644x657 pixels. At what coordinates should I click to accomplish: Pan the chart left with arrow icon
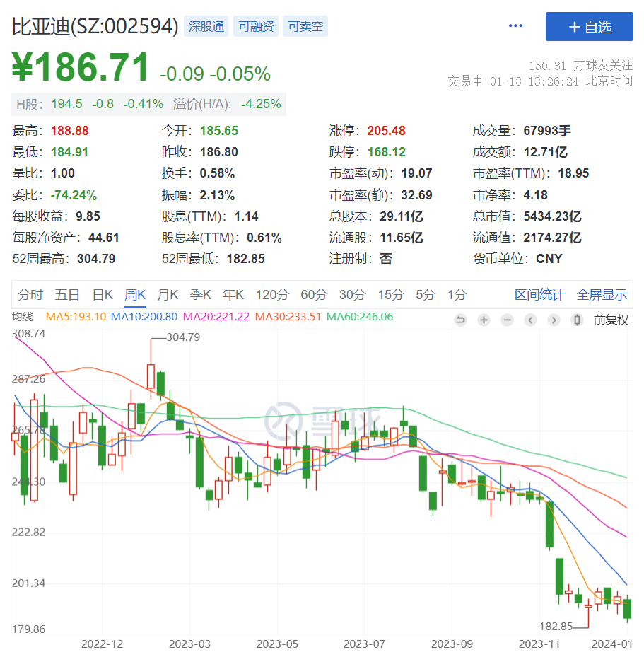coord(529,320)
